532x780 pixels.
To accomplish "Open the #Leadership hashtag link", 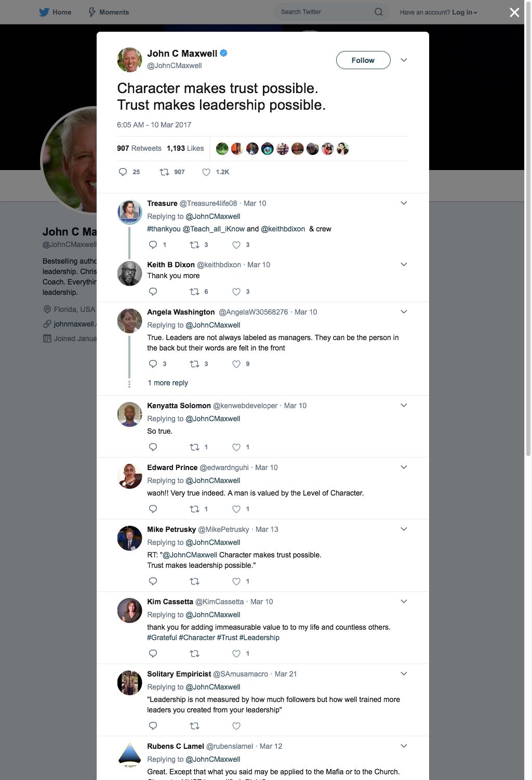I will (x=259, y=638).
